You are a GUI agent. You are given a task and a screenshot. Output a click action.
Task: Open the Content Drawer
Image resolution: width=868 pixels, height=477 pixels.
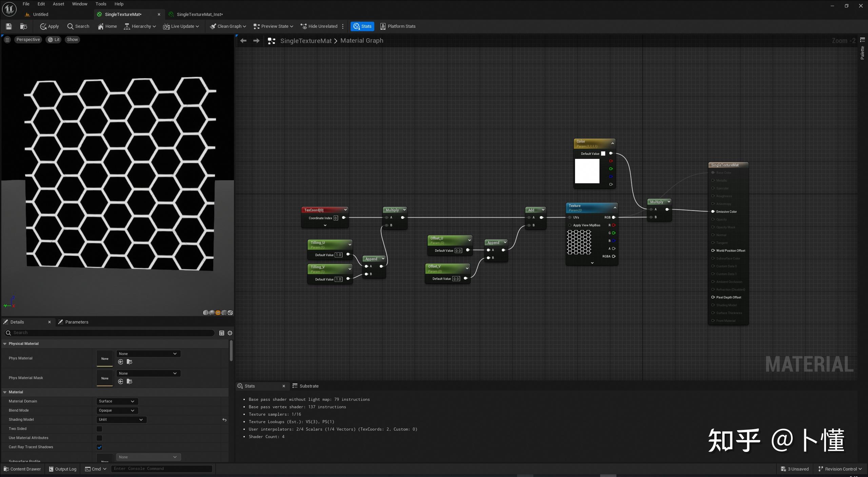tap(22, 469)
